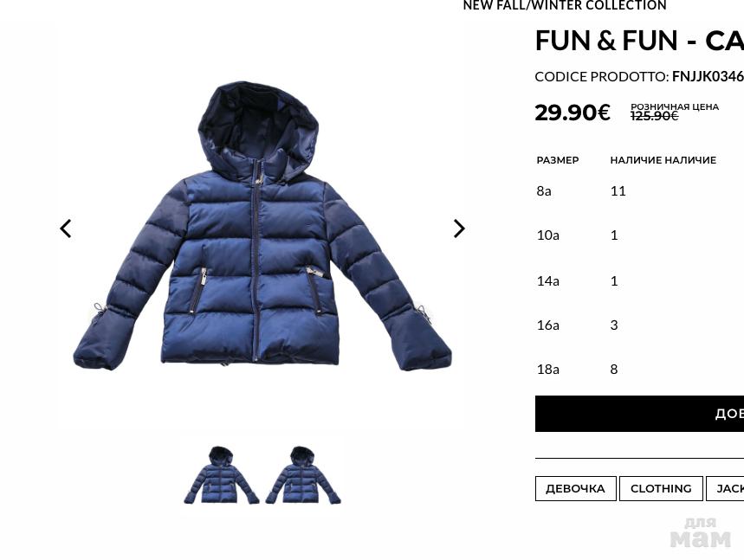Click the РАЗМЕР column header
This screenshot has height=560, width=744.
tap(558, 160)
